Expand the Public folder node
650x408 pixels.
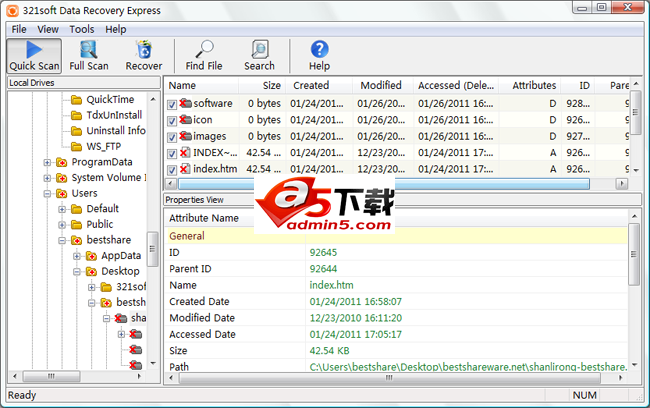[x=62, y=225]
